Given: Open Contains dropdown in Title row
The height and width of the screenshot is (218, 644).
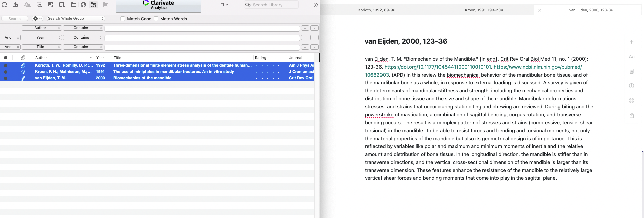Looking at the screenshot, I should 83,47.
